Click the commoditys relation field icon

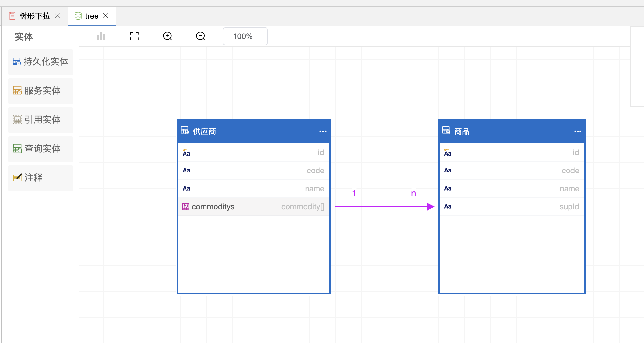point(186,206)
